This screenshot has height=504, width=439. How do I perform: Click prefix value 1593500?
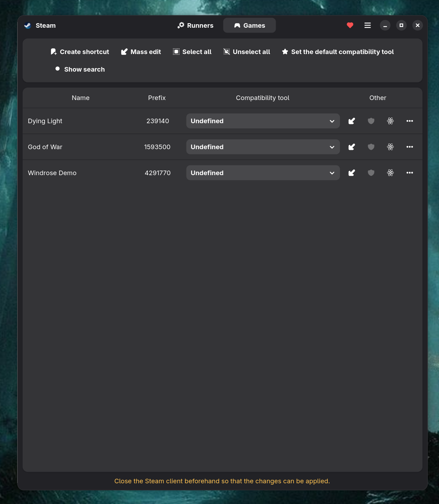[157, 147]
